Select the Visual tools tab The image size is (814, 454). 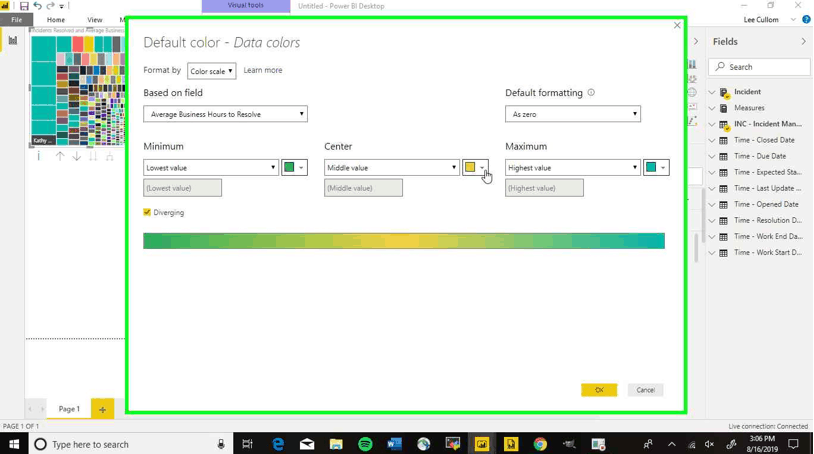246,6
